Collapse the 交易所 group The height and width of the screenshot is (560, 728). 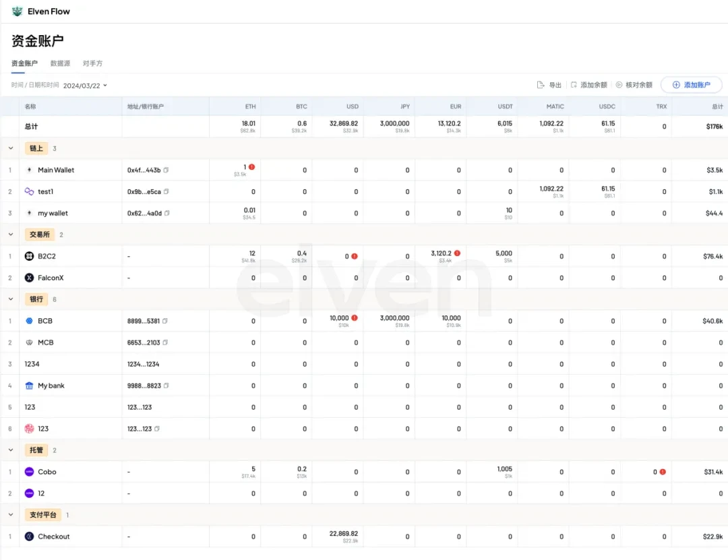[11, 235]
